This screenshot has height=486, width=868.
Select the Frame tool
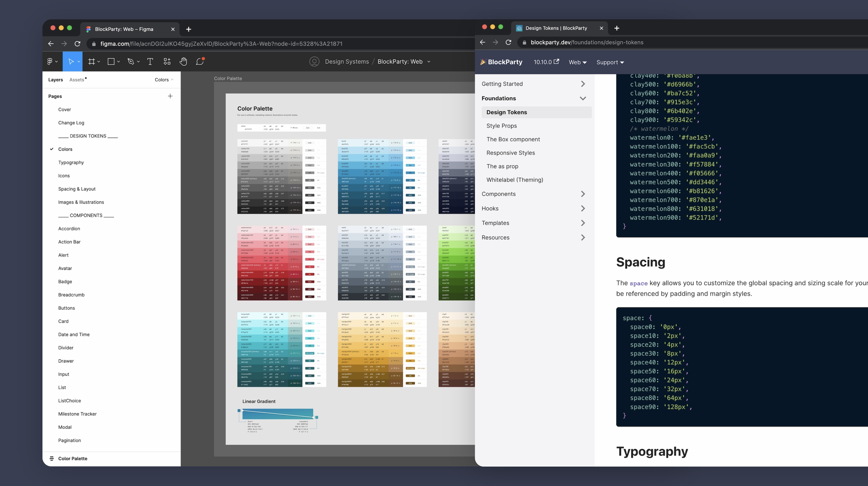pyautogui.click(x=91, y=61)
